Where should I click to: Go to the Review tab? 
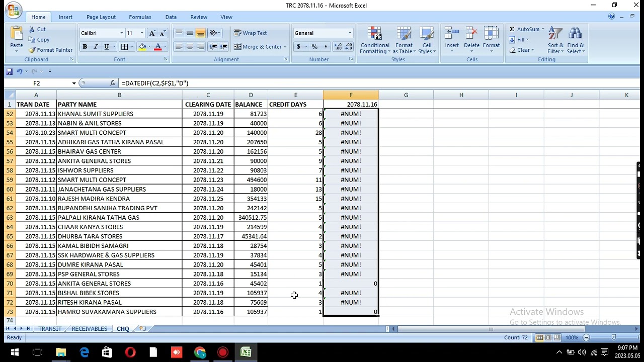(199, 17)
